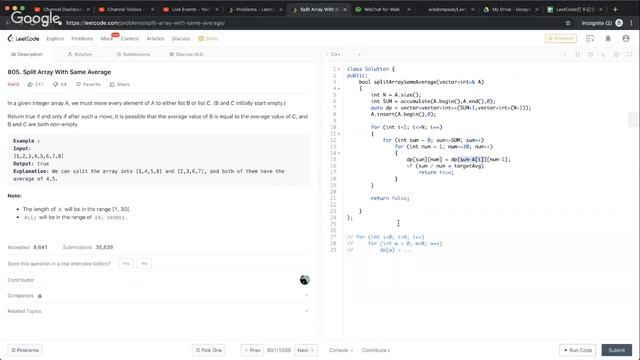Click the browser address bar URL
Image resolution: width=640 pixels, height=360 pixels.
(145, 23)
